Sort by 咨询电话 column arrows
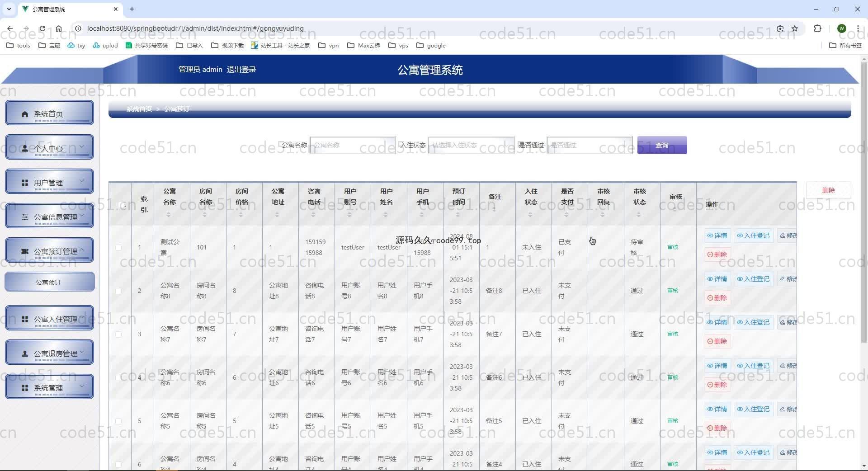 pyautogui.click(x=313, y=215)
